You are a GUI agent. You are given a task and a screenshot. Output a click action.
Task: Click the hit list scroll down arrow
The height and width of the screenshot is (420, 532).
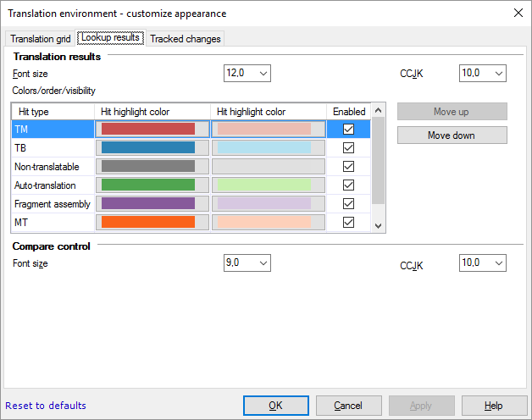379,225
